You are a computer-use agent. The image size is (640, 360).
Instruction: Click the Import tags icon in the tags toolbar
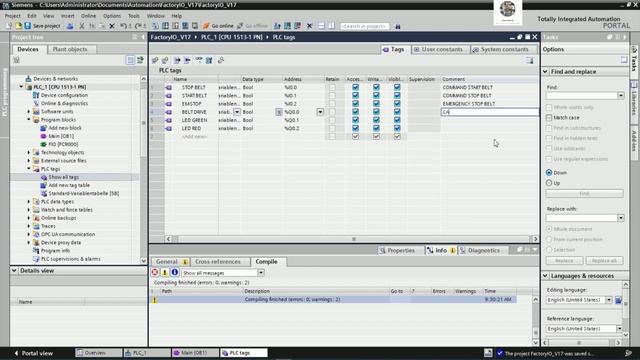coord(187,60)
